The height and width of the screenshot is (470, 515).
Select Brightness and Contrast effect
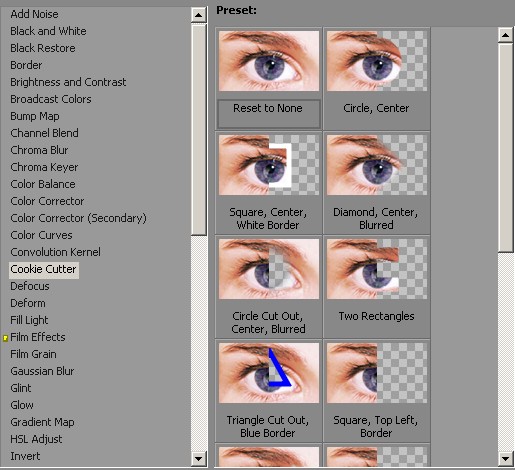[x=68, y=82]
